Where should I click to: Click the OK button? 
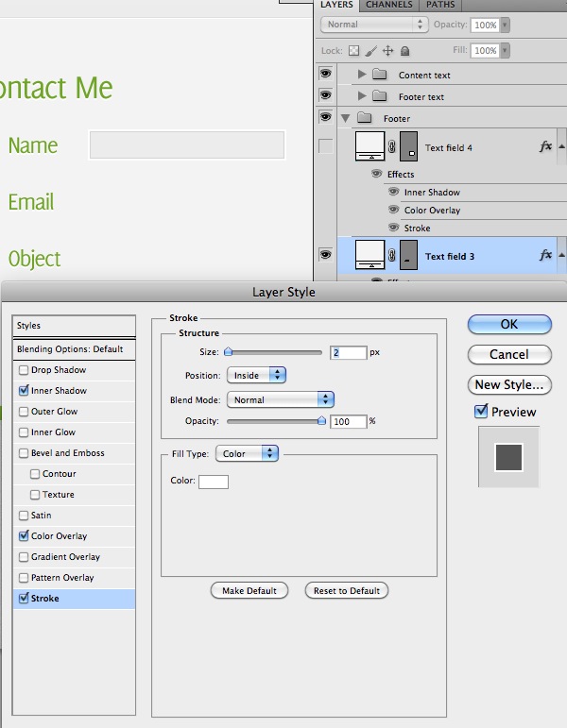pos(509,324)
